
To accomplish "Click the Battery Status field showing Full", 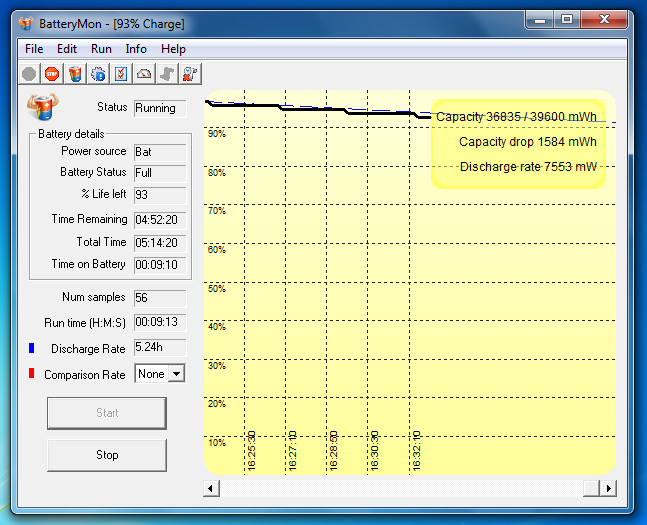I will point(160,173).
